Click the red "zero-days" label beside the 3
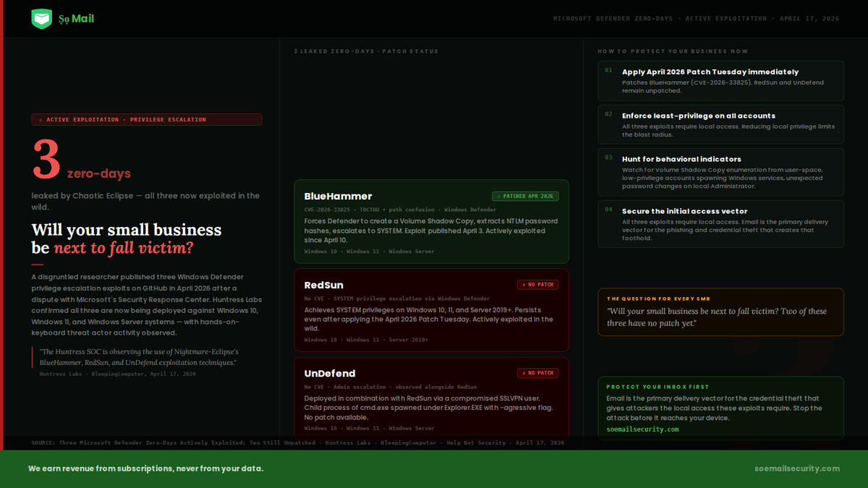The image size is (868, 488). pyautogui.click(x=99, y=174)
